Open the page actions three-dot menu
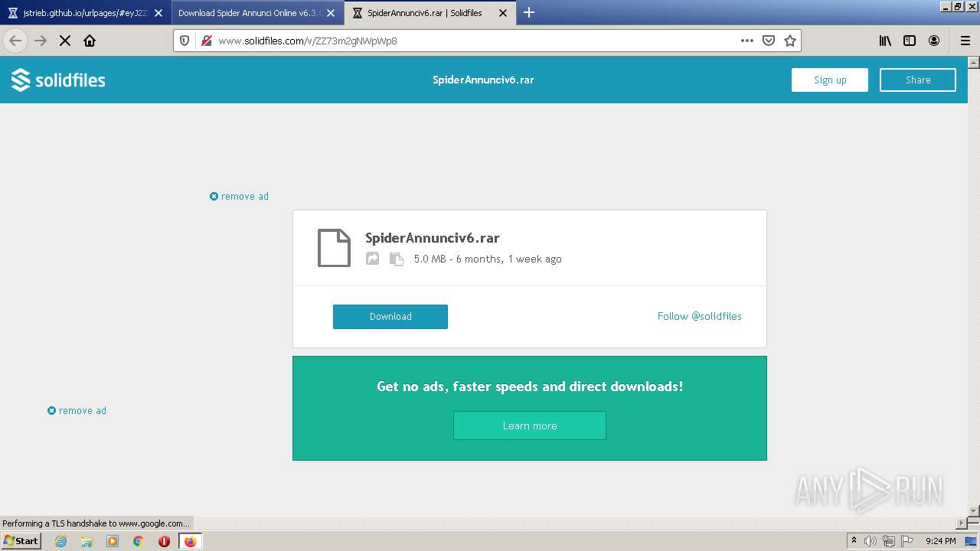This screenshot has height=551, width=980. 747,41
